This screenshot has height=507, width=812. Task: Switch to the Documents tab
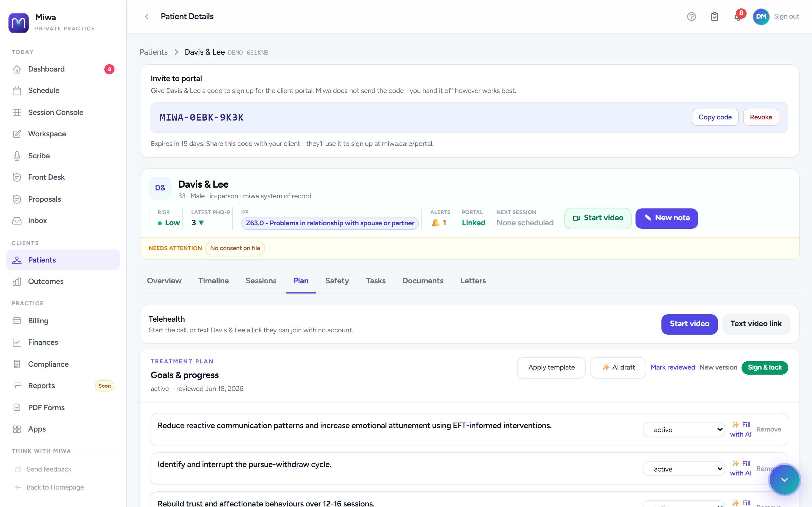(x=423, y=281)
